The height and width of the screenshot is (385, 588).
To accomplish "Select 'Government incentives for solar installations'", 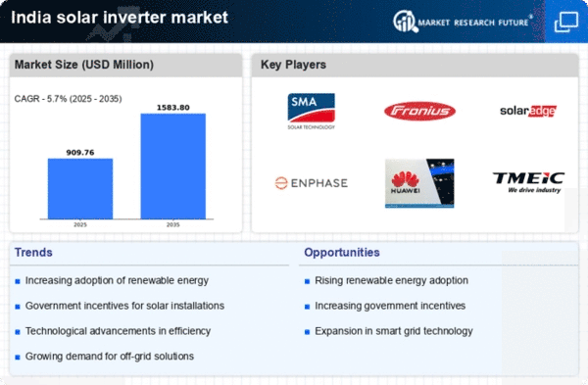I will [124, 306].
